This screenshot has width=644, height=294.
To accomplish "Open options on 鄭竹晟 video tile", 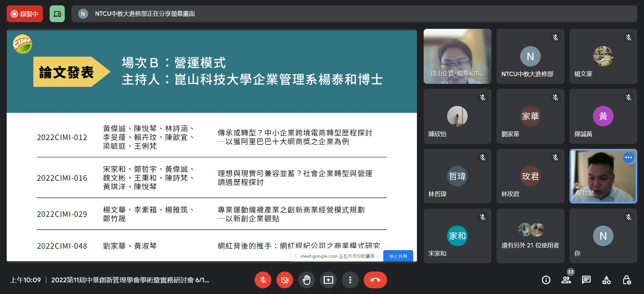I will pos(628,158).
